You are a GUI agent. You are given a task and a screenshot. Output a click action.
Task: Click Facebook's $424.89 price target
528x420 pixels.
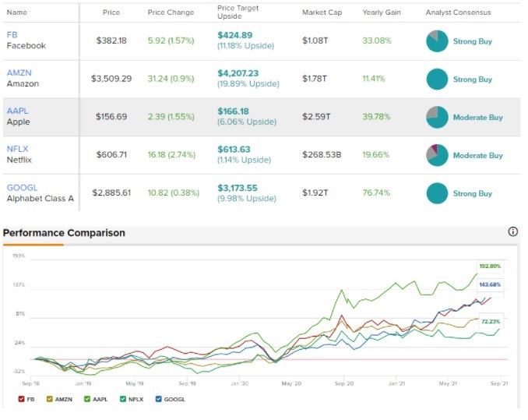point(234,35)
